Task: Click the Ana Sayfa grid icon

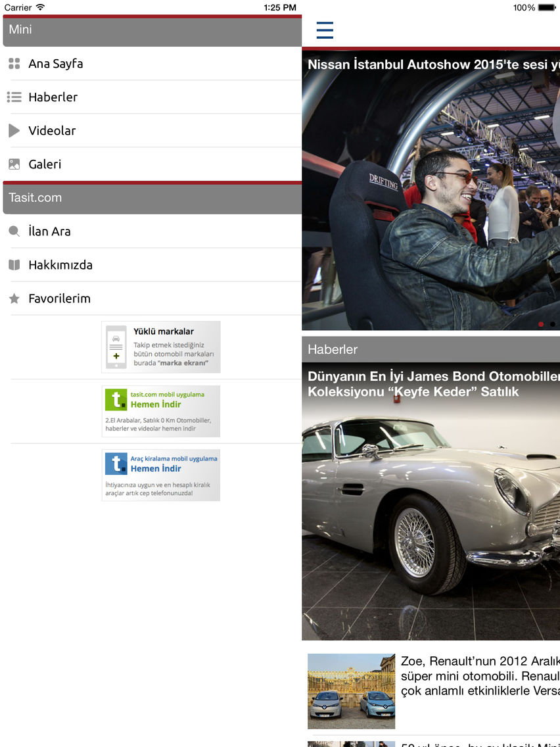Action: [14, 64]
